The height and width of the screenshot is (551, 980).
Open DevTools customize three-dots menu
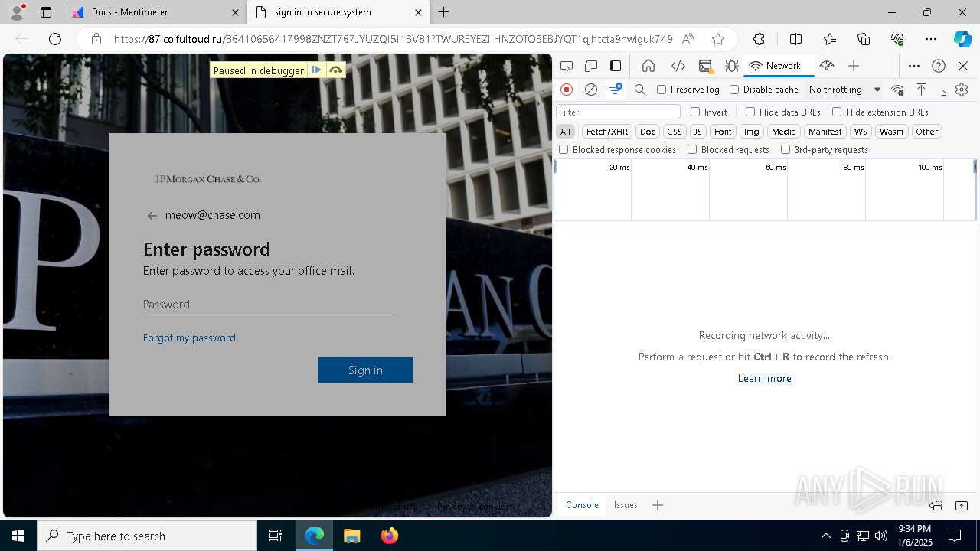pyautogui.click(x=914, y=66)
